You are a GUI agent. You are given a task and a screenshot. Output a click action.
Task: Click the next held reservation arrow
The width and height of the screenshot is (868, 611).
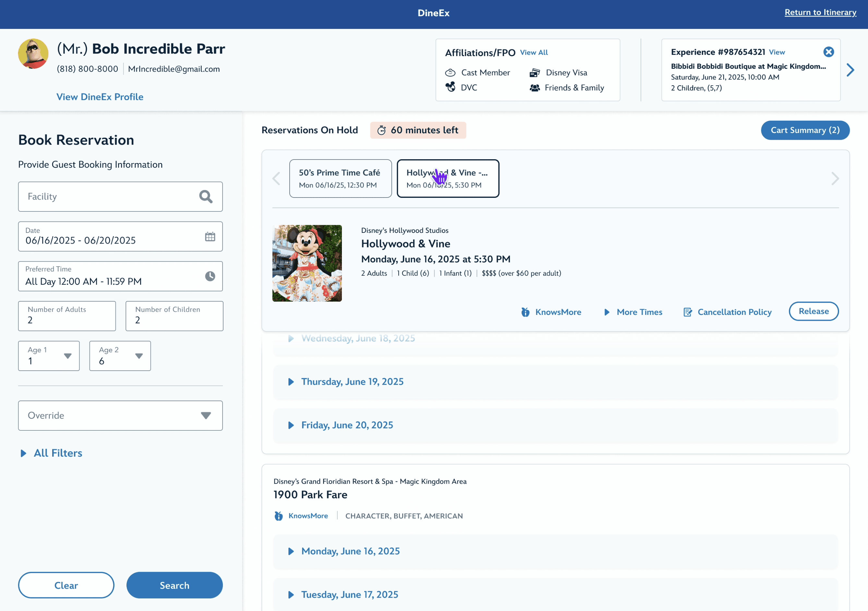835,178
